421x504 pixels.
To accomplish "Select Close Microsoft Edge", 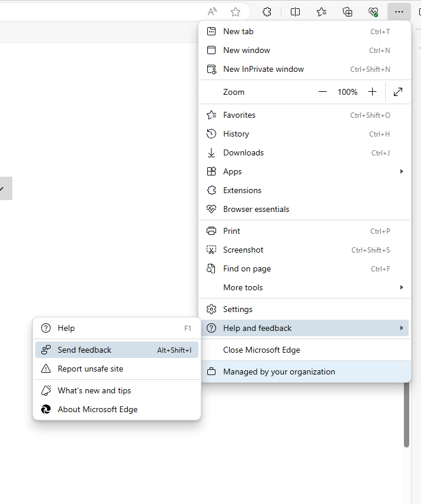I will click(x=304, y=350).
